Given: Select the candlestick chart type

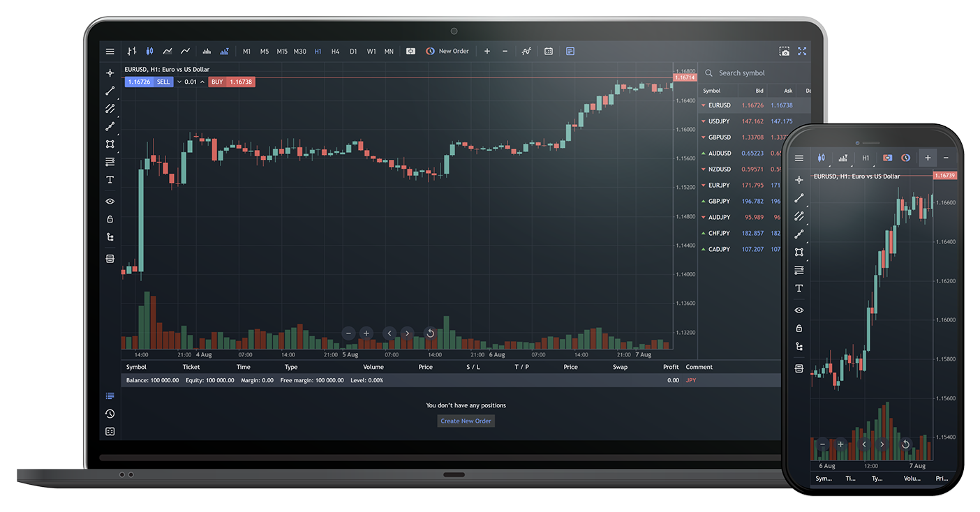Looking at the screenshot, I should click(149, 50).
